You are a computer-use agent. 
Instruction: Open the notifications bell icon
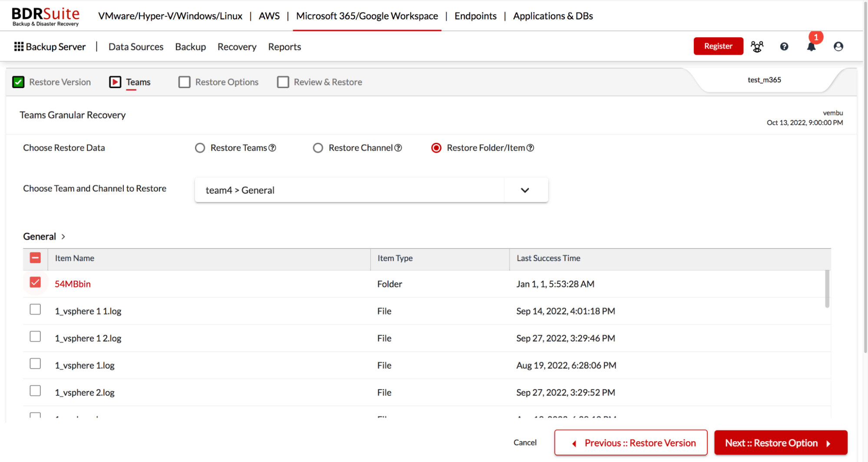coord(811,46)
